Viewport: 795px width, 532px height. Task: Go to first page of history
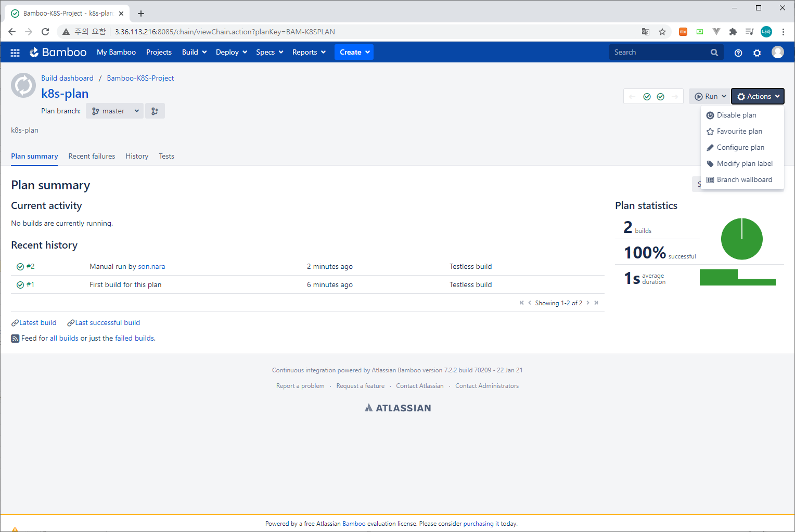[522, 303]
